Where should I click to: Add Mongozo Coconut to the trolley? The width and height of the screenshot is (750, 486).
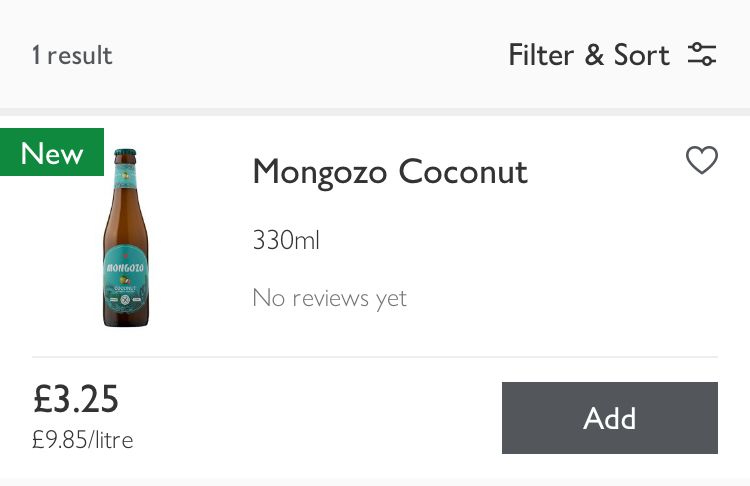pyautogui.click(x=609, y=418)
